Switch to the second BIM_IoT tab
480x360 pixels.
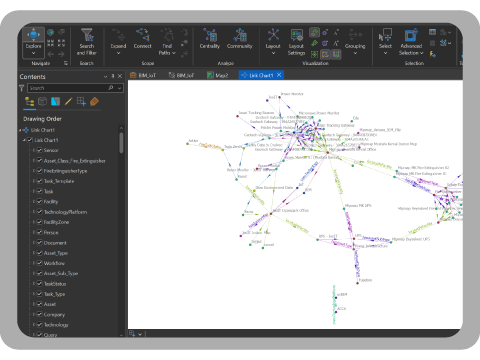(181, 75)
